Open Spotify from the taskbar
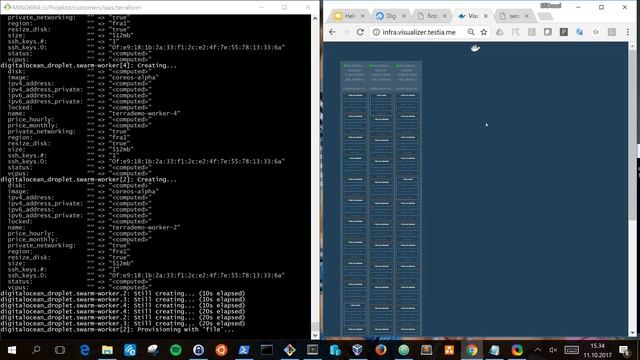This screenshot has height=360, width=640. (176, 350)
